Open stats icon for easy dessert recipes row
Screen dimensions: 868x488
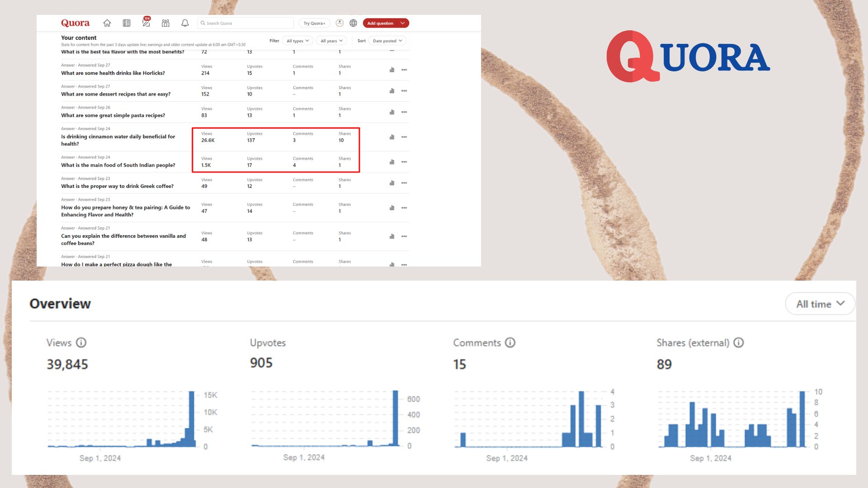tap(392, 91)
